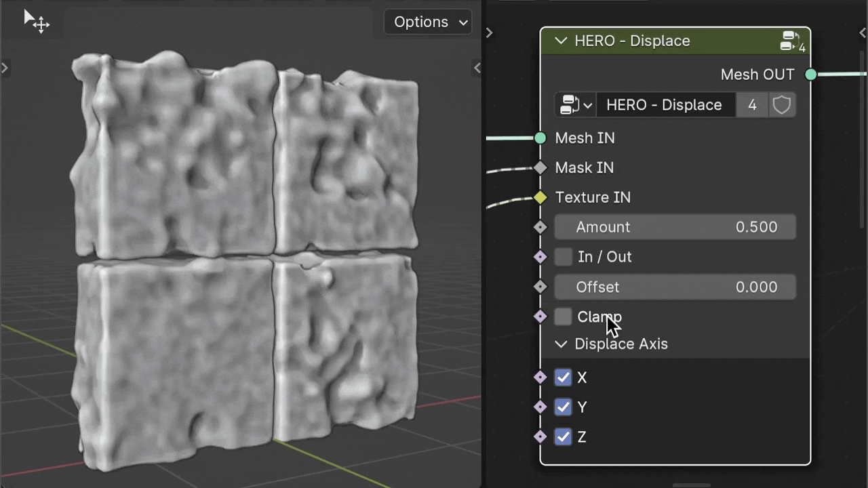Image resolution: width=868 pixels, height=488 pixels.
Task: Collapse the Displace Axis panel
Action: click(561, 344)
